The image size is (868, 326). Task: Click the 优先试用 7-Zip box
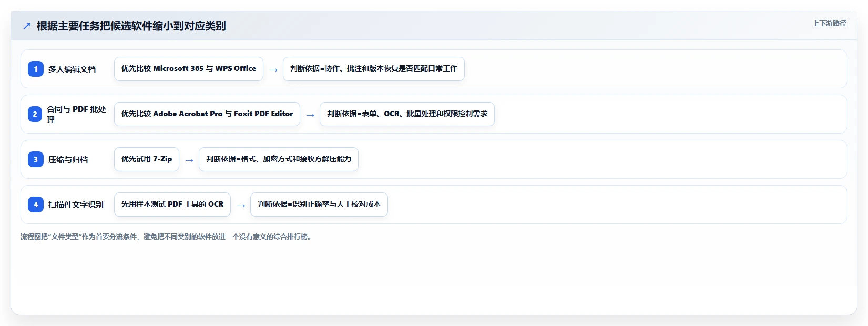tap(147, 159)
